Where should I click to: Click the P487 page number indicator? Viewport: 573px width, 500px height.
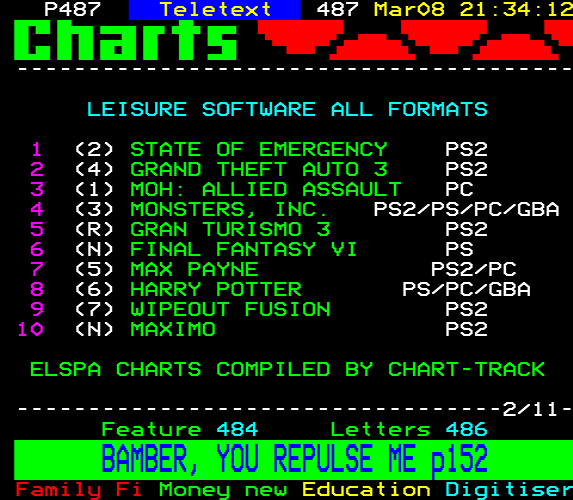72,9
